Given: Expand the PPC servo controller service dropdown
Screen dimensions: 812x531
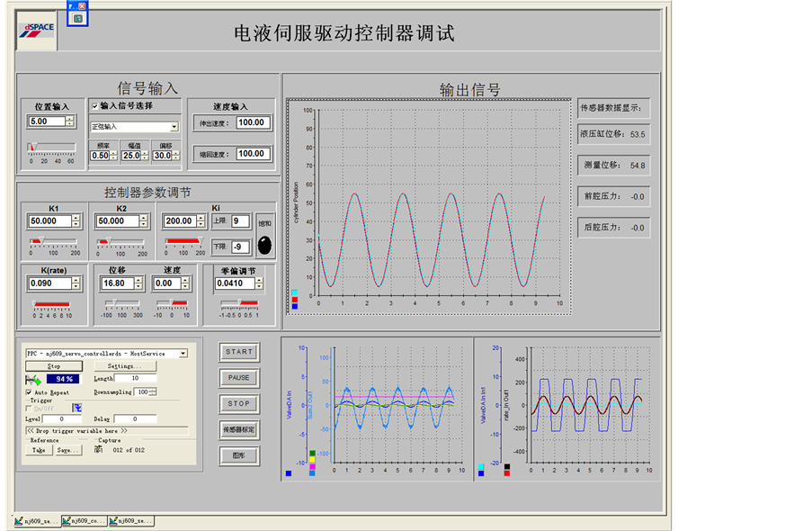Looking at the screenshot, I should tap(183, 354).
